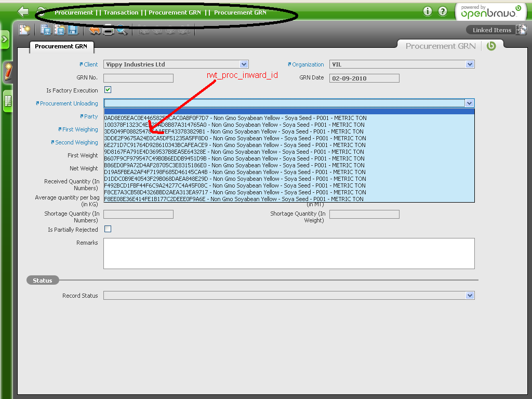Select option starting with 0AD8E05EAC0E
532x399 pixels.
click(x=289, y=118)
